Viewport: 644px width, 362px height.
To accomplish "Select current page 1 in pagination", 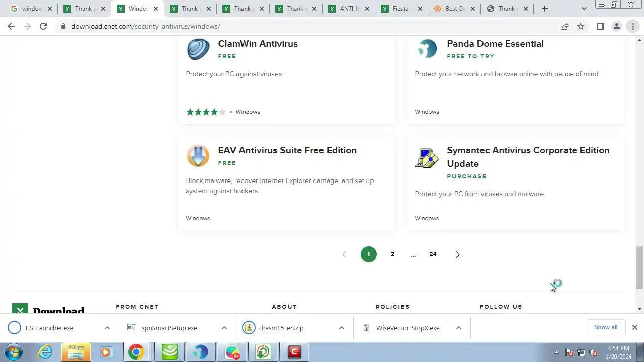I will point(368,254).
